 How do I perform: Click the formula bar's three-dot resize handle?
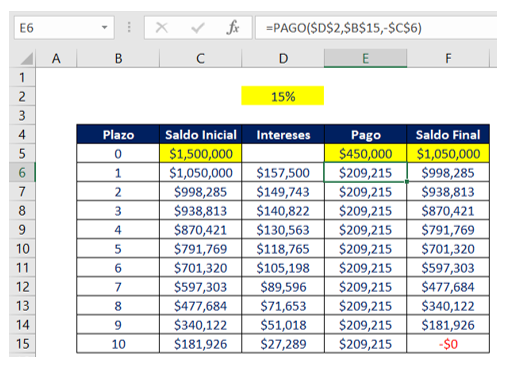129,28
